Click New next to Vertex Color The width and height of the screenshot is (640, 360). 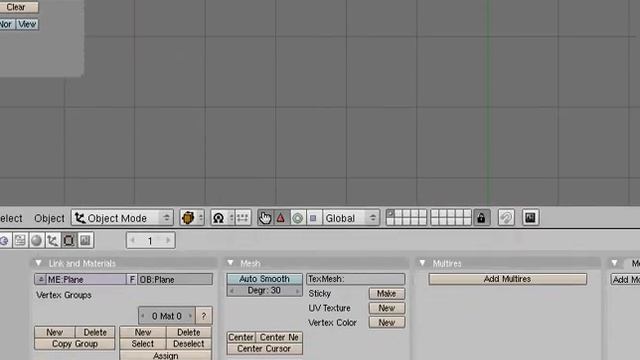[387, 322]
